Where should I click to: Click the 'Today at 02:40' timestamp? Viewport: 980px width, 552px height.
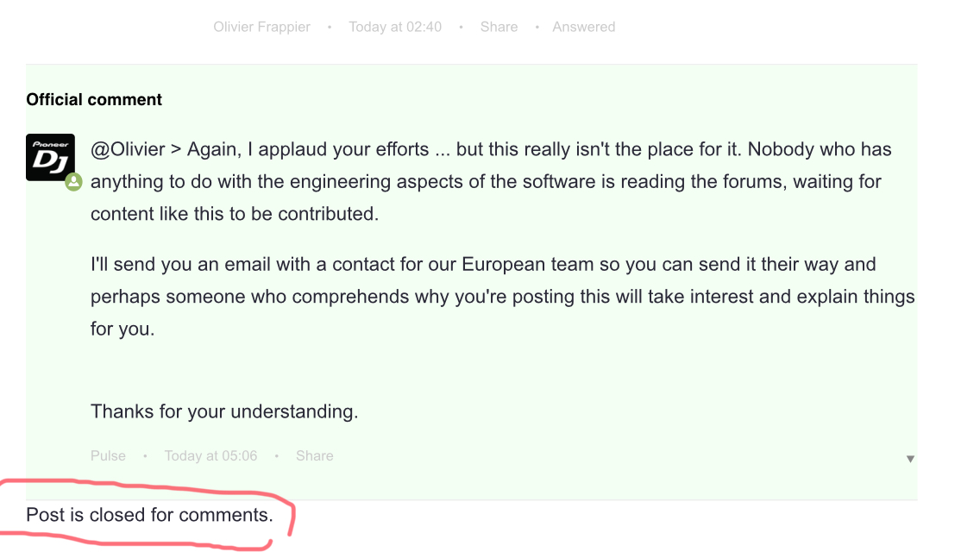tap(395, 27)
